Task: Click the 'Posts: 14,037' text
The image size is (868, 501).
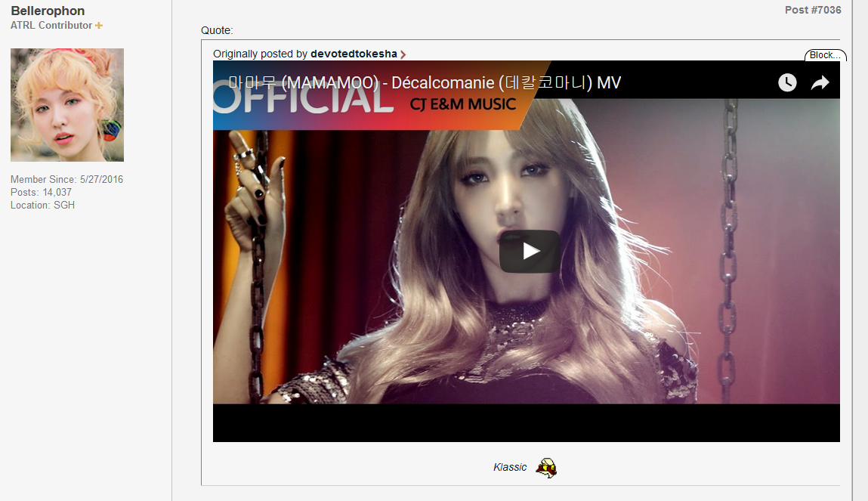Action: tap(41, 192)
